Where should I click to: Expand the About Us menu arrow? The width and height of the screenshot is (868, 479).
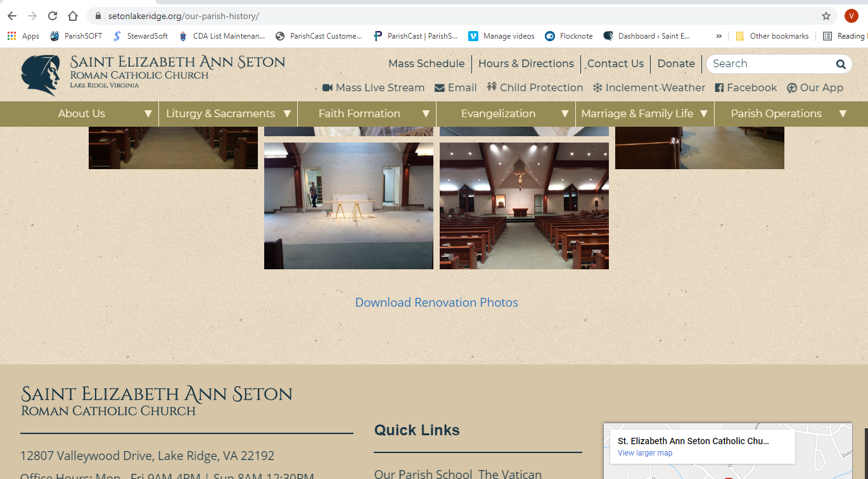click(x=148, y=114)
